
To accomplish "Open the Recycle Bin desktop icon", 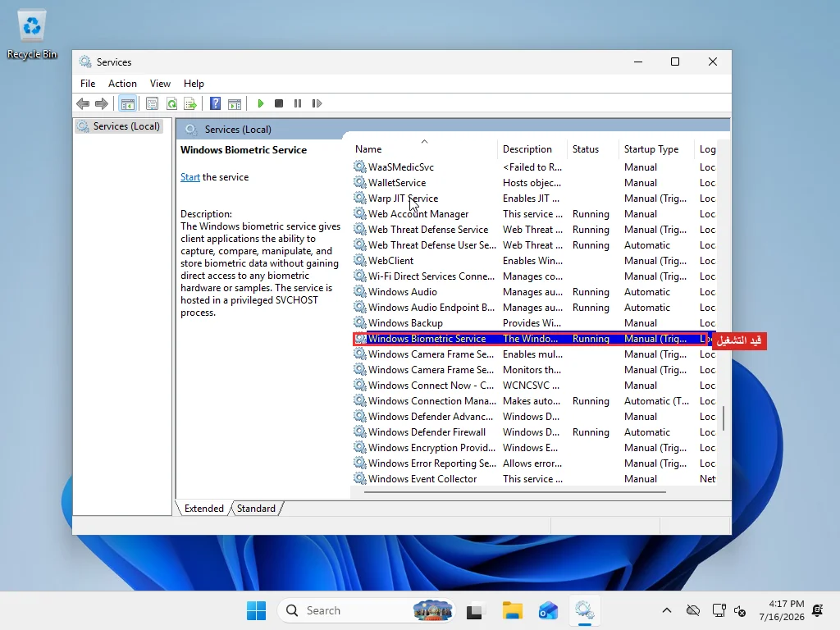I will point(32,34).
